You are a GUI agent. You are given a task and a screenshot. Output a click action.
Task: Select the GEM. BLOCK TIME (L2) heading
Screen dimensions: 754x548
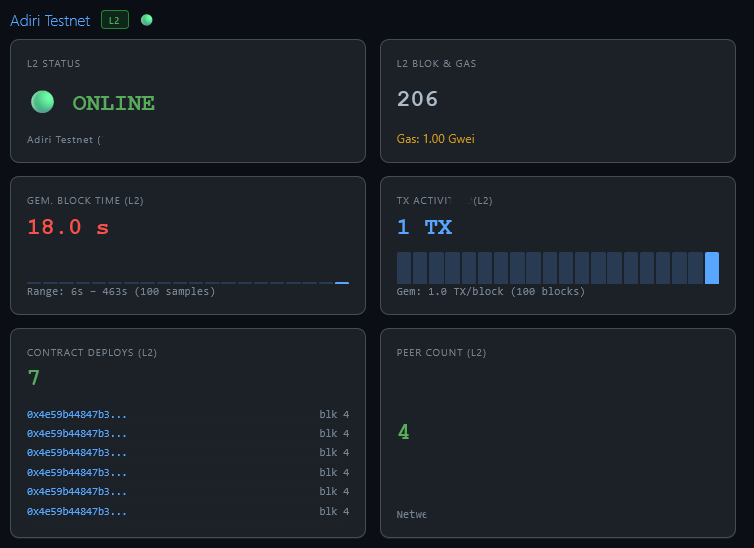point(85,200)
